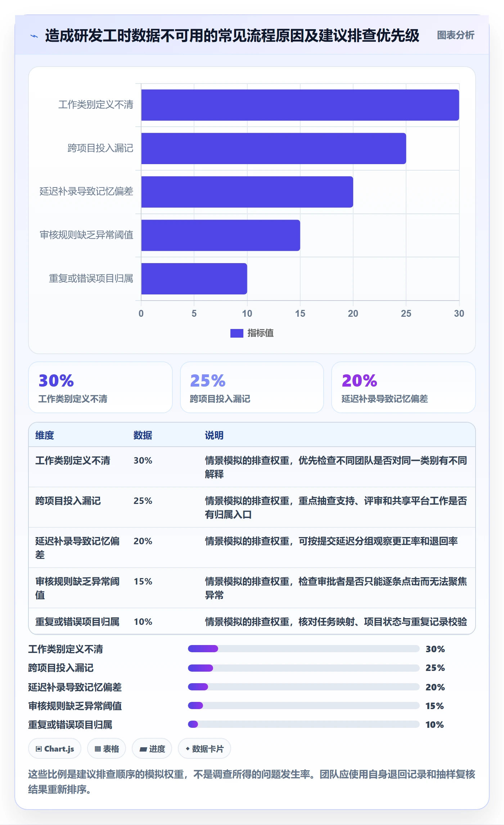Image resolution: width=504 pixels, height=825 pixels.
Task: Open the 25% 跨项目投入漏记 data card
Action: [252, 387]
